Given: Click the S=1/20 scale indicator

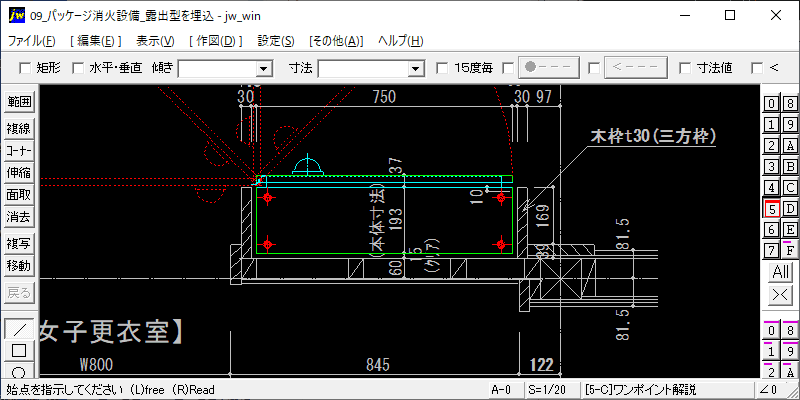Looking at the screenshot, I should tap(548, 388).
